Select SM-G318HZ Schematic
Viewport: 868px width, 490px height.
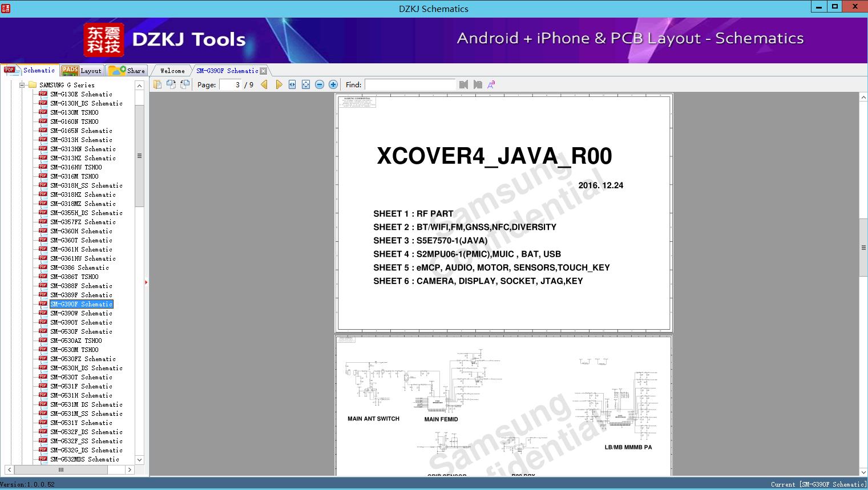[x=83, y=195]
